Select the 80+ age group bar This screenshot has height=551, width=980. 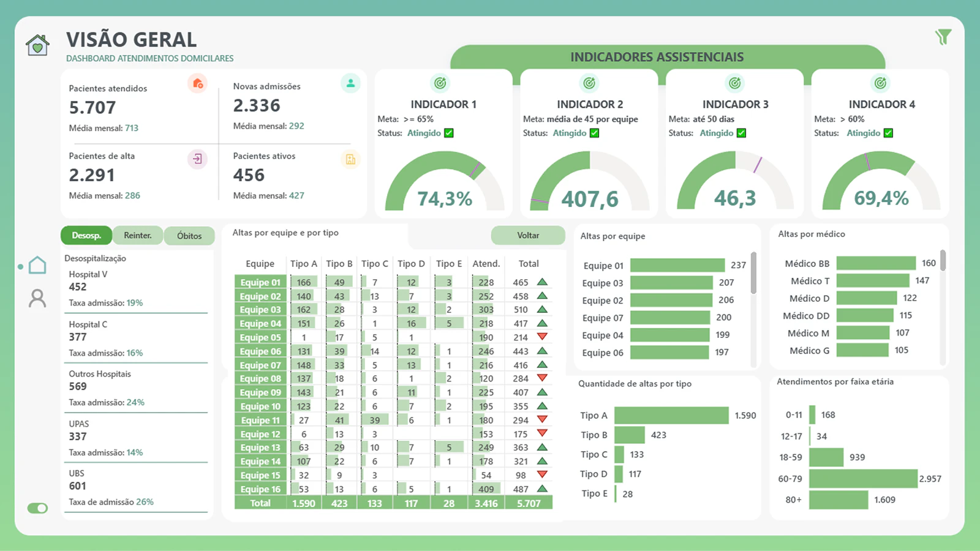(839, 500)
